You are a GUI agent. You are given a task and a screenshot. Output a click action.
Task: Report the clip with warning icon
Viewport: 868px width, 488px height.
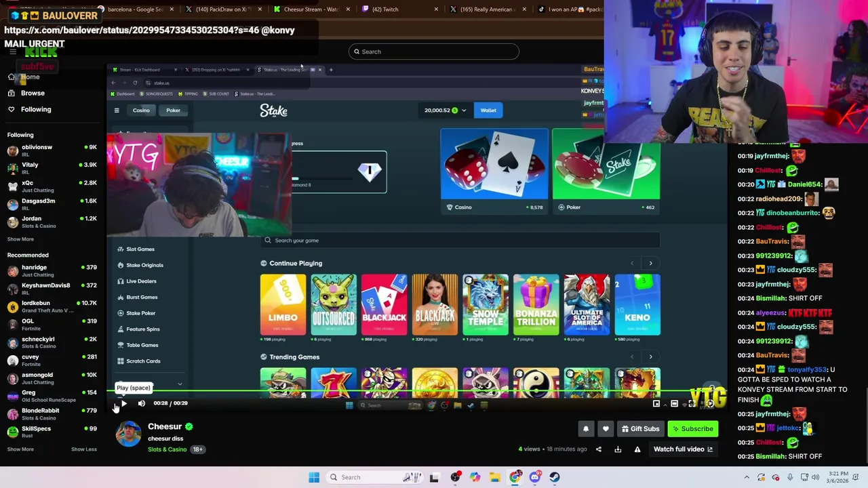point(637,449)
